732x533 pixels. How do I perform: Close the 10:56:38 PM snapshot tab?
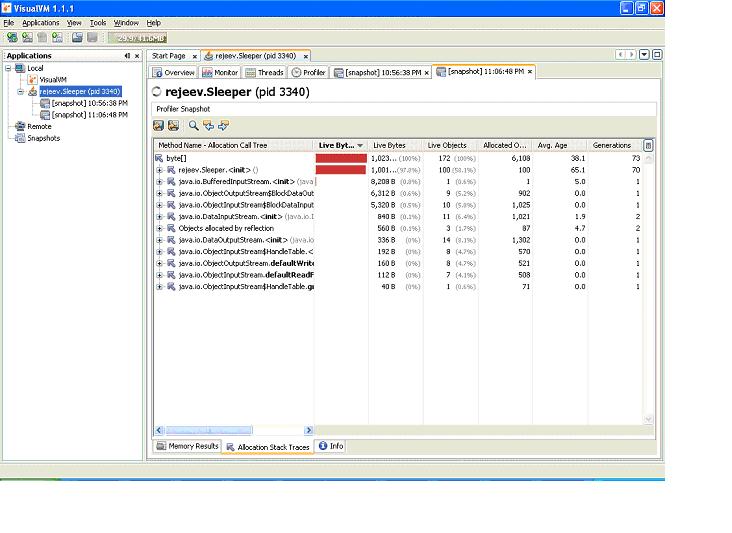426,73
